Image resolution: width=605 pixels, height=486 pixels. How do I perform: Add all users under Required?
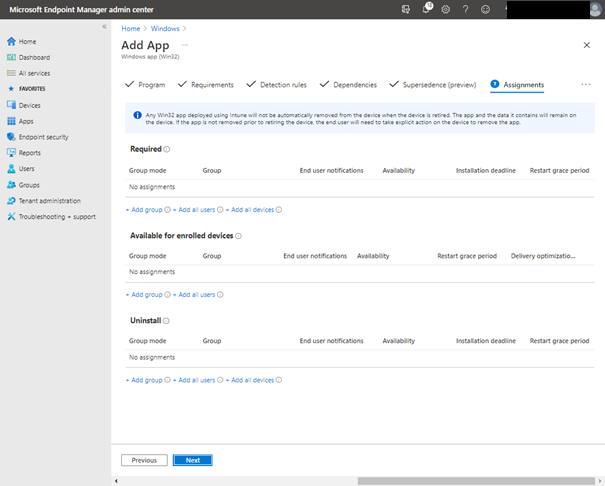[194, 210]
